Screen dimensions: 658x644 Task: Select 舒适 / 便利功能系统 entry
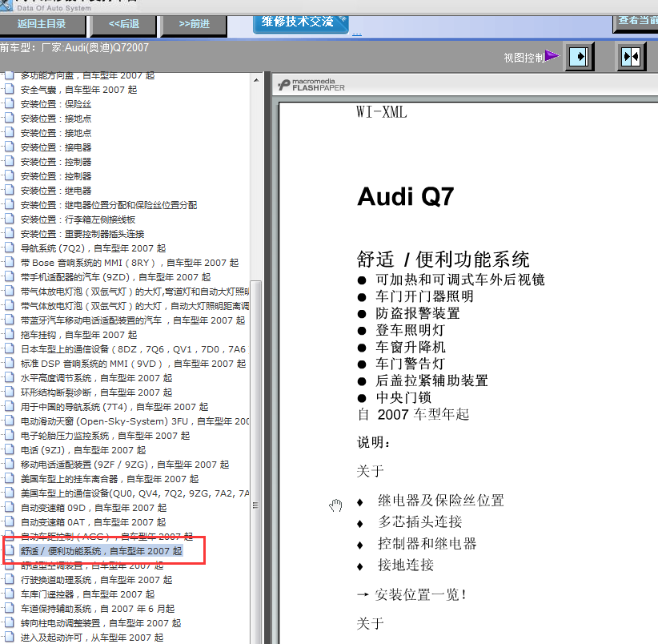pos(101,551)
